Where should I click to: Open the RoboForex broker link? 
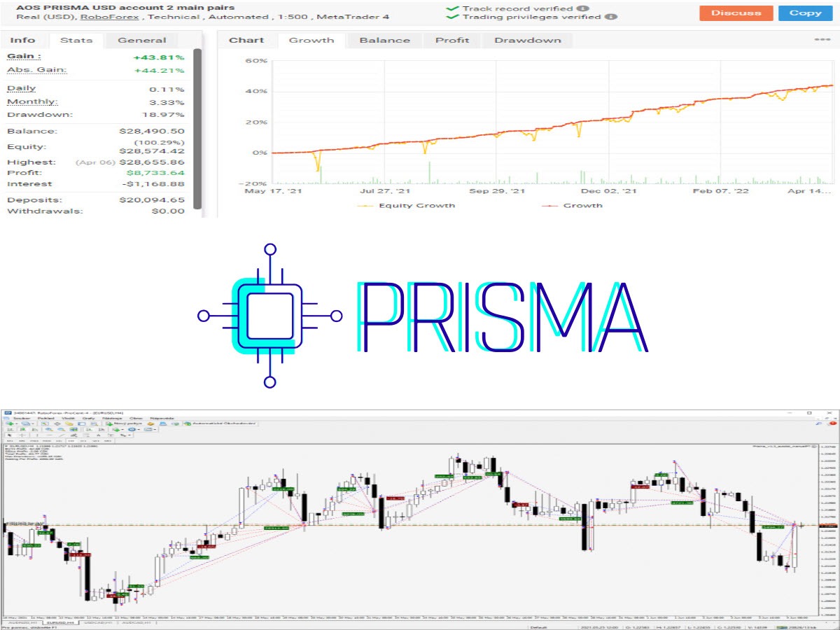coord(108,16)
